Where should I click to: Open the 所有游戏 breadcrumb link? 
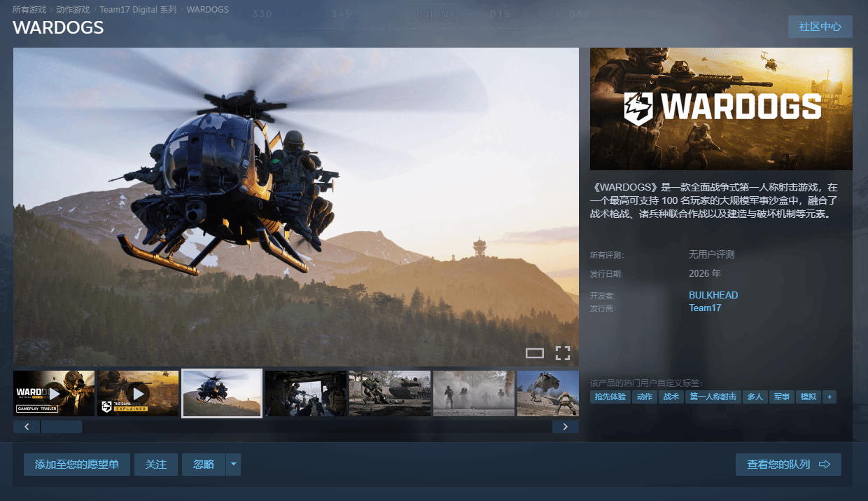point(31,10)
